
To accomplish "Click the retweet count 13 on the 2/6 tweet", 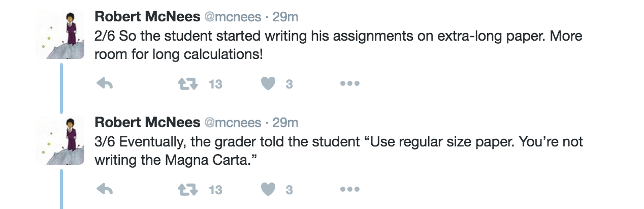I will pyautogui.click(x=216, y=84).
